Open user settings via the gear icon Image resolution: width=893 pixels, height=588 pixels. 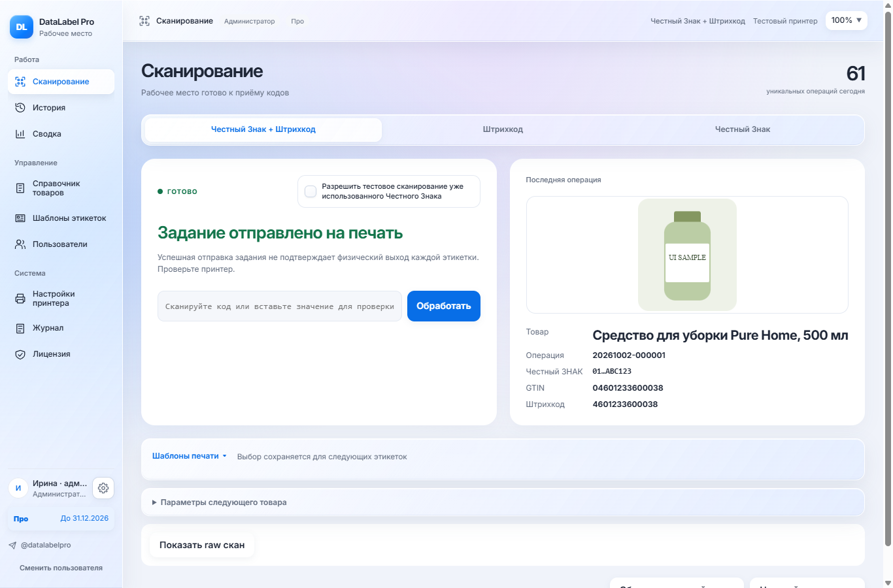point(103,488)
